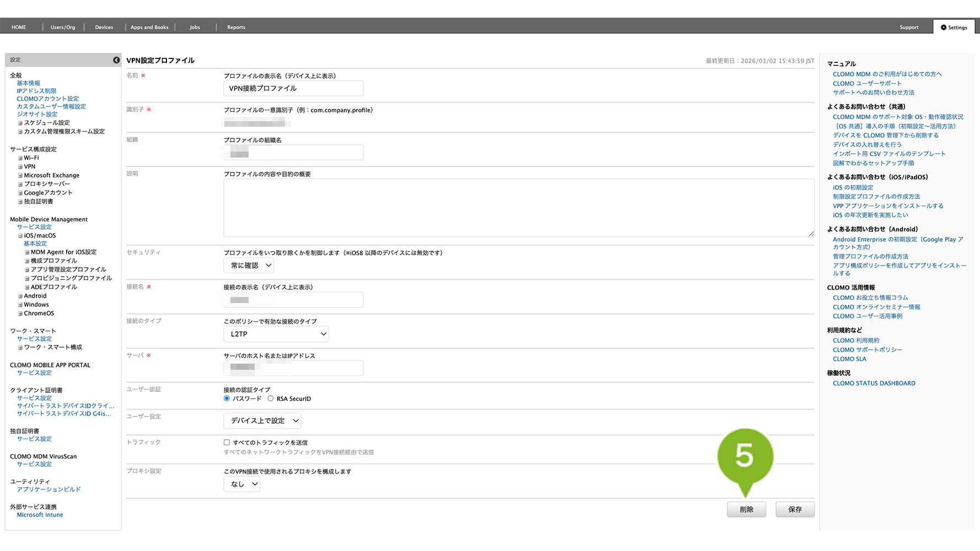This screenshot has height=551, width=980.
Task: Expand the Android tree node icon
Action: click(x=20, y=296)
